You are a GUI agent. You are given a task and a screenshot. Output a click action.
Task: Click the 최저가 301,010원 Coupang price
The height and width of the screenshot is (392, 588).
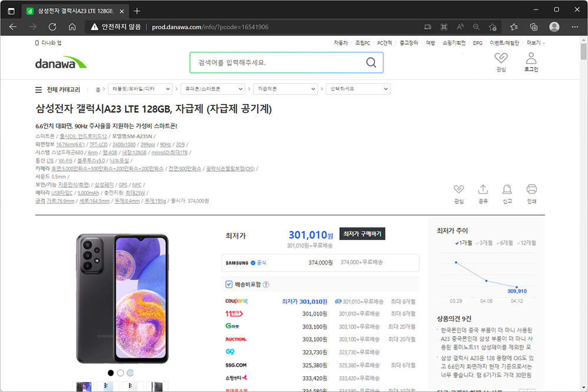[305, 301]
